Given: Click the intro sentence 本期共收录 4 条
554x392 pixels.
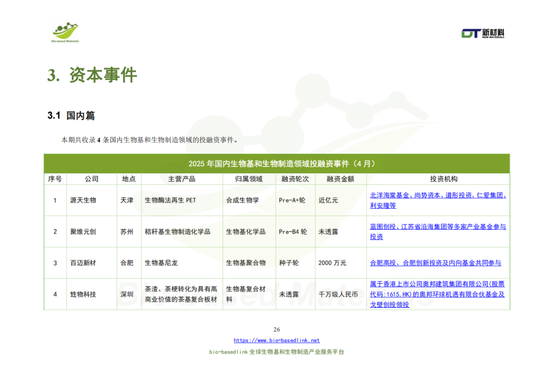Looking at the screenshot, I should click(150, 140).
